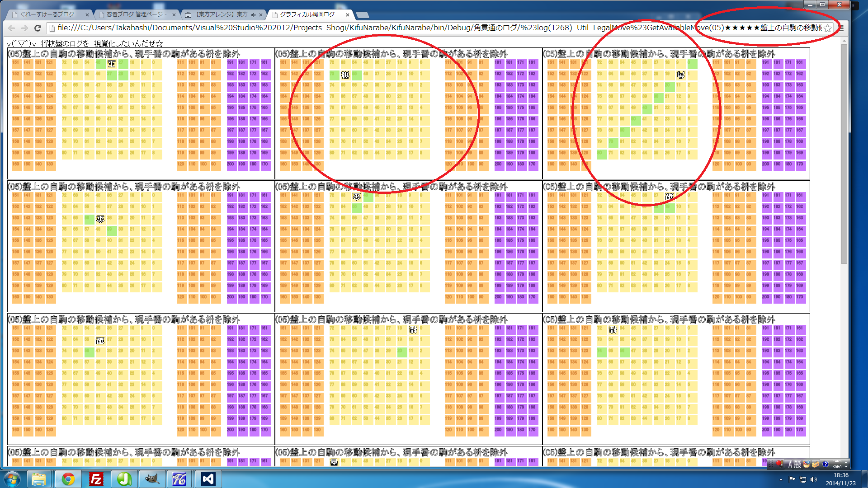Image resolution: width=868 pixels, height=488 pixels.
Task: Click the audio indicator on 東方アレンジ tab
Action: pos(253,15)
